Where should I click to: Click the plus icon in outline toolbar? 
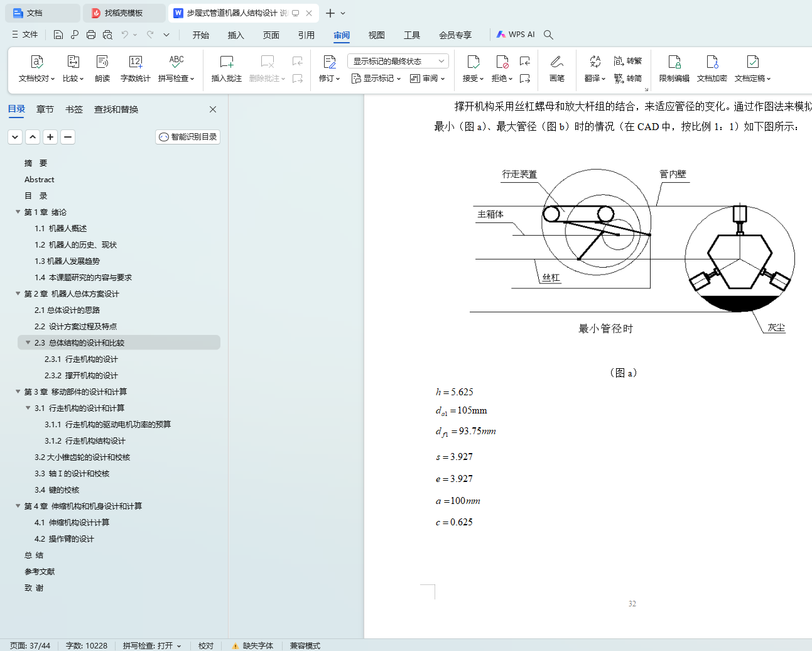50,137
